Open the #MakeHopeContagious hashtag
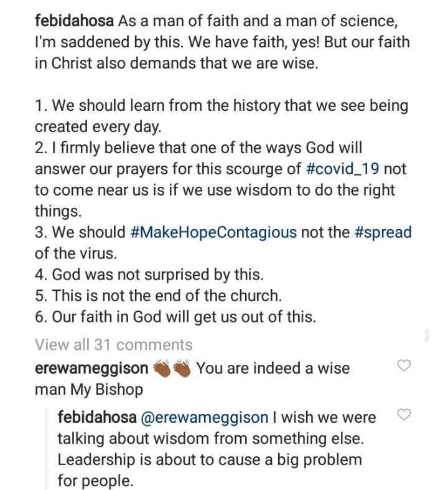 coord(213,233)
